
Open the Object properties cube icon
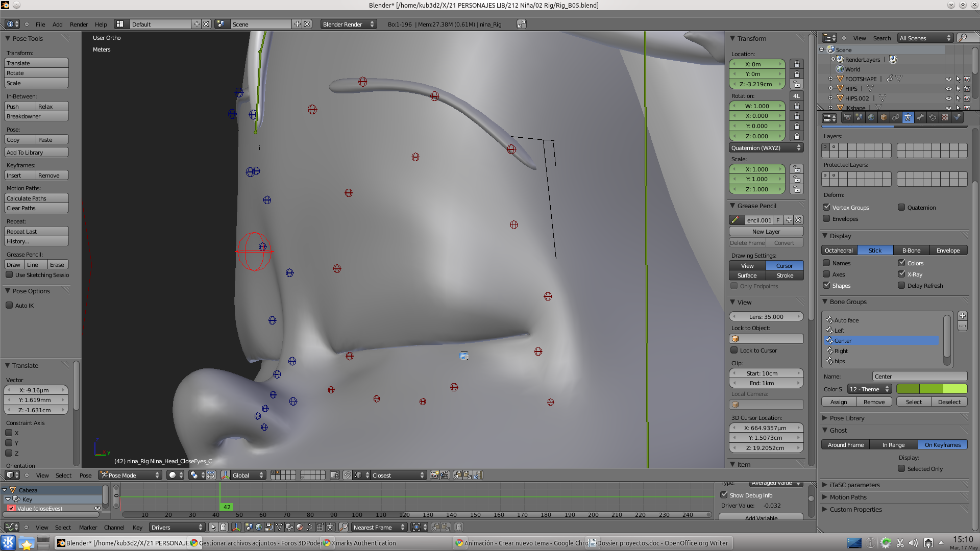(x=884, y=117)
